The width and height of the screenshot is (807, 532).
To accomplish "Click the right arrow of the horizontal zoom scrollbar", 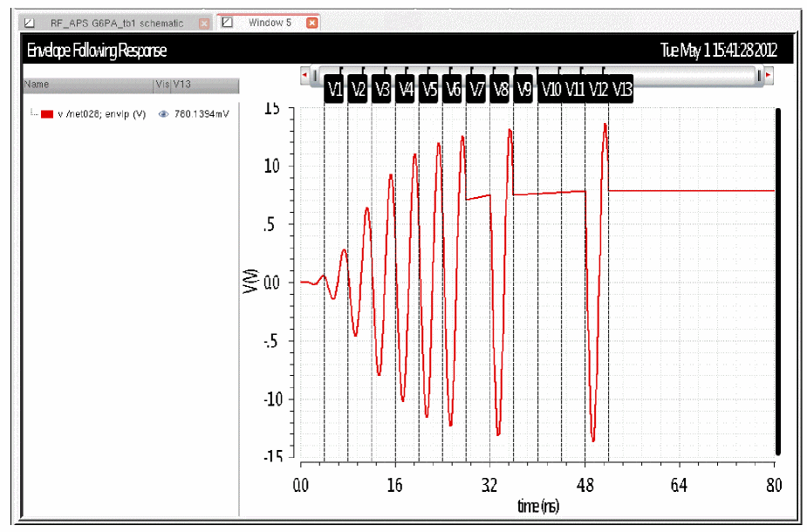I will [769, 75].
